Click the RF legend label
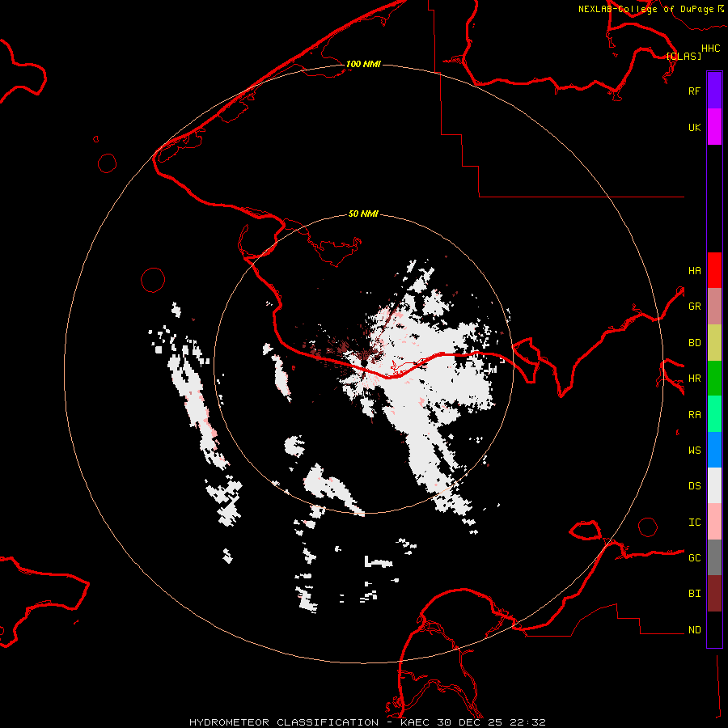 click(x=694, y=91)
